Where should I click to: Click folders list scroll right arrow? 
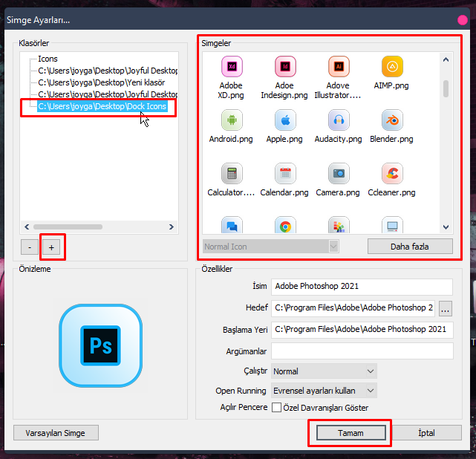click(x=172, y=227)
